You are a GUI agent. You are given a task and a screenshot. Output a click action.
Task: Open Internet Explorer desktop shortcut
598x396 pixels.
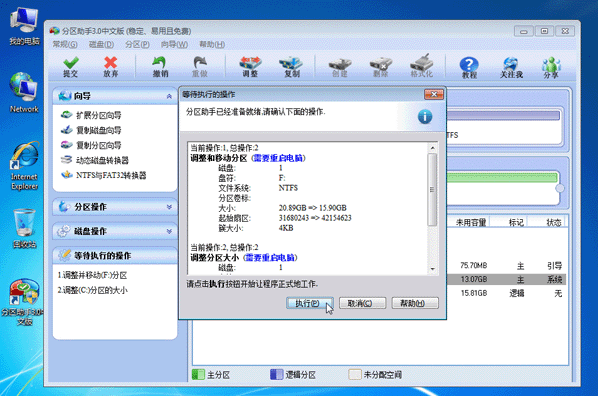pos(24,166)
